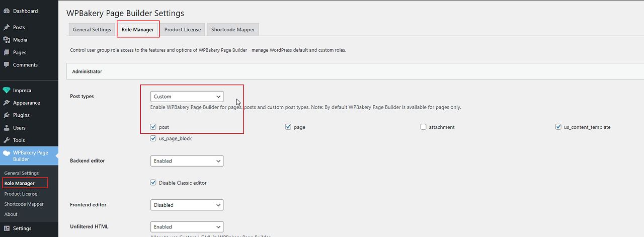The height and width of the screenshot is (237, 644).
Task: Expand the Administrator role section
Action: (355, 71)
